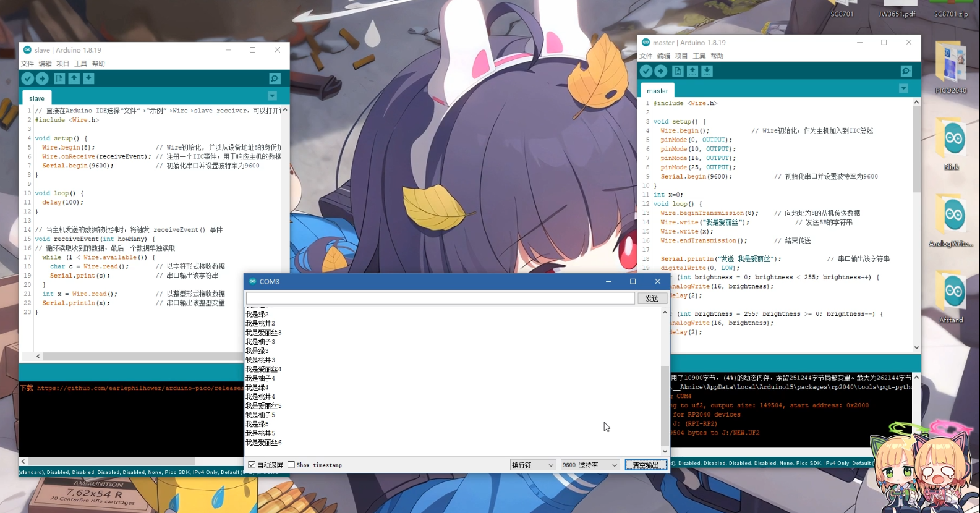Click the Open sketch icon in slave window
The image size is (980, 513).
click(74, 78)
